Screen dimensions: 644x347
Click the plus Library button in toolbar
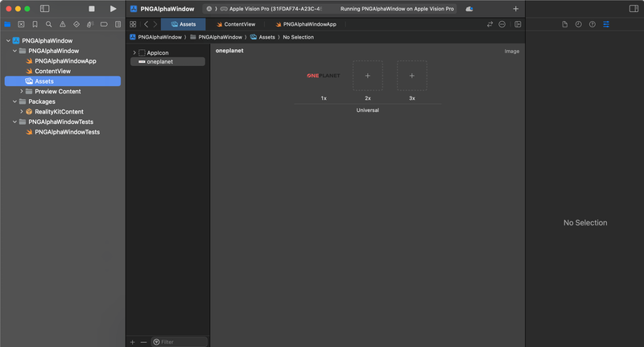pyautogui.click(x=516, y=9)
